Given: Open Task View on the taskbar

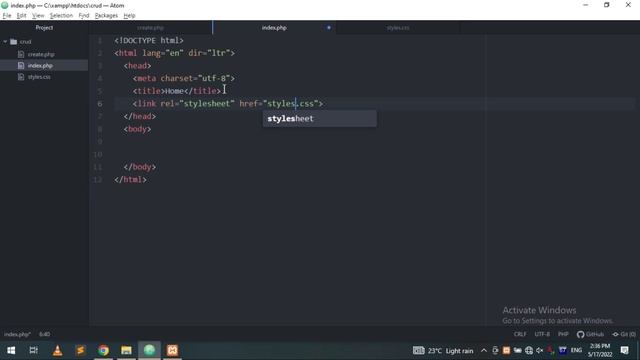Looking at the screenshot, I should (x=34, y=351).
